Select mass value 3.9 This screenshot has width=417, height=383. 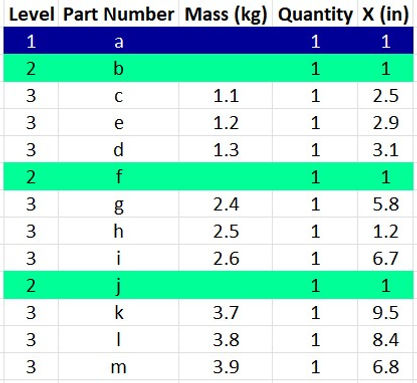226,366
